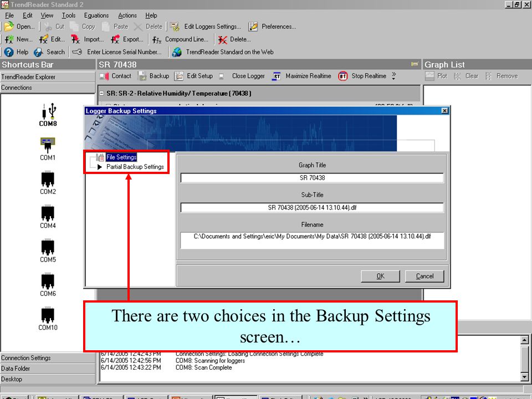The image size is (532, 399).
Task: Click the Cut toolbar icon
Action: coord(54,27)
